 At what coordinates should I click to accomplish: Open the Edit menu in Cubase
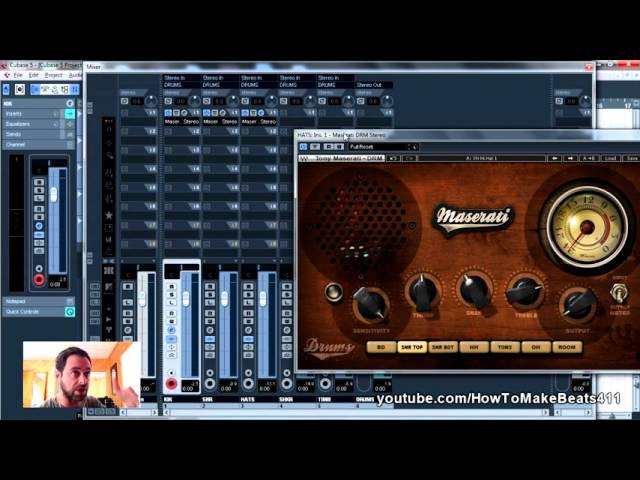point(34,76)
